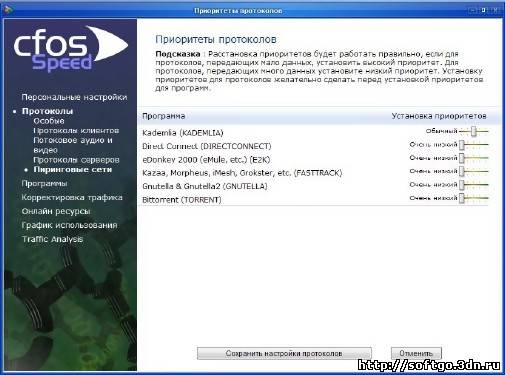This screenshot has width=505, height=375.
Task: Open the Особые protocols subsection
Action: coord(49,121)
